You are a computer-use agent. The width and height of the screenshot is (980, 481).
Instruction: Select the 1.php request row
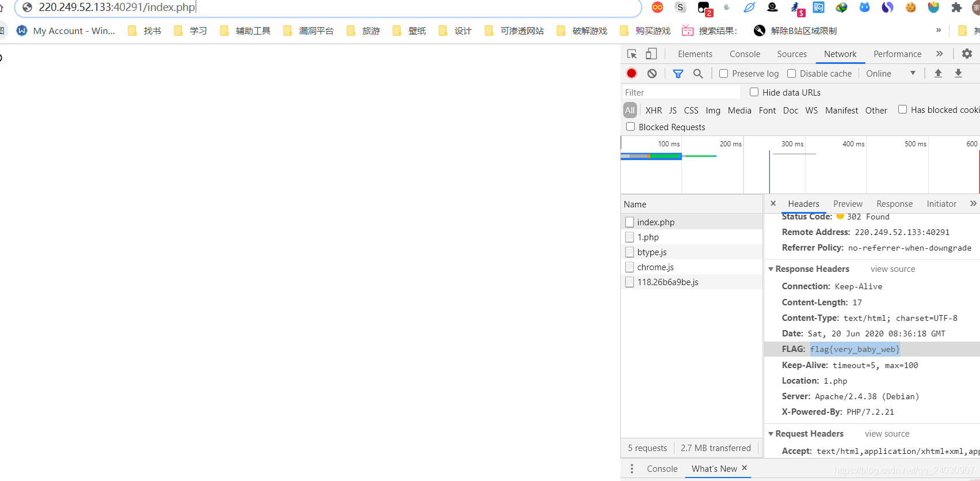click(x=692, y=237)
